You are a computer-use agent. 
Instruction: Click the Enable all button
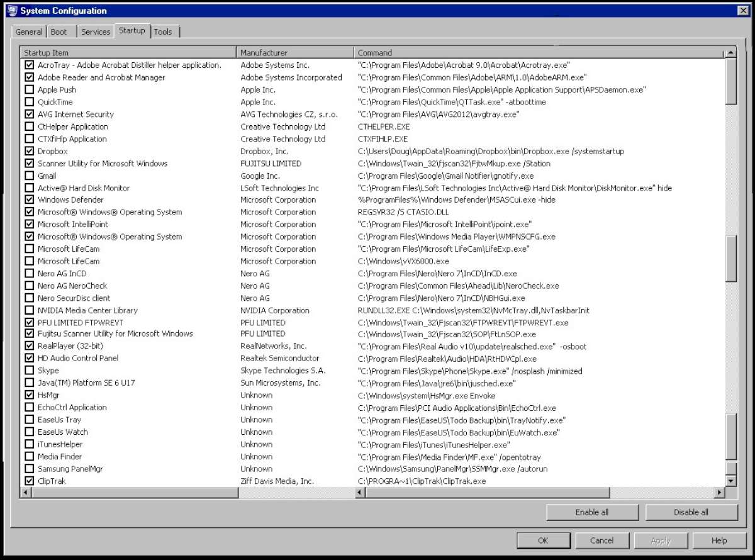[x=592, y=512]
